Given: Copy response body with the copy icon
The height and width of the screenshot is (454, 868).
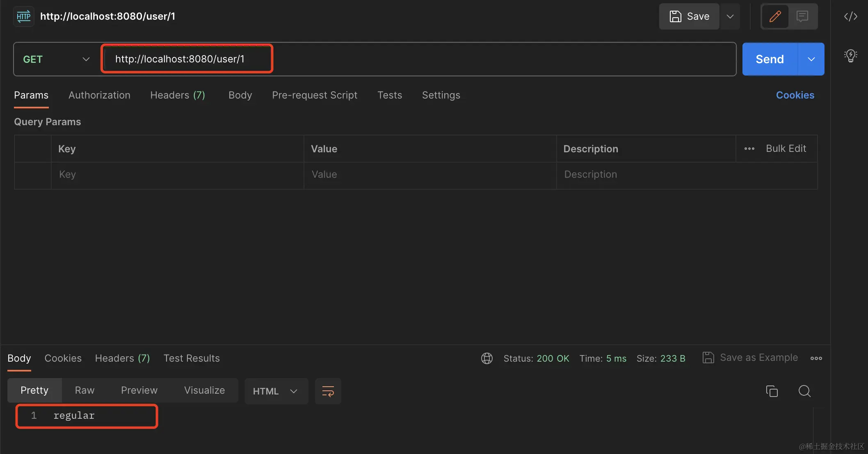Looking at the screenshot, I should (772, 391).
